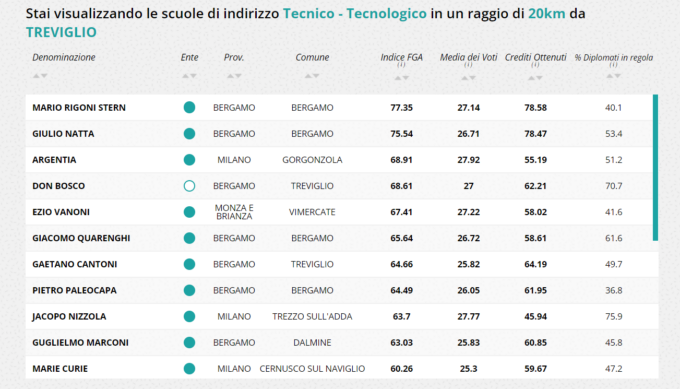Image resolution: width=680 pixels, height=389 pixels.
Task: Sort by the Indice FGA arrows
Action: pyautogui.click(x=401, y=78)
